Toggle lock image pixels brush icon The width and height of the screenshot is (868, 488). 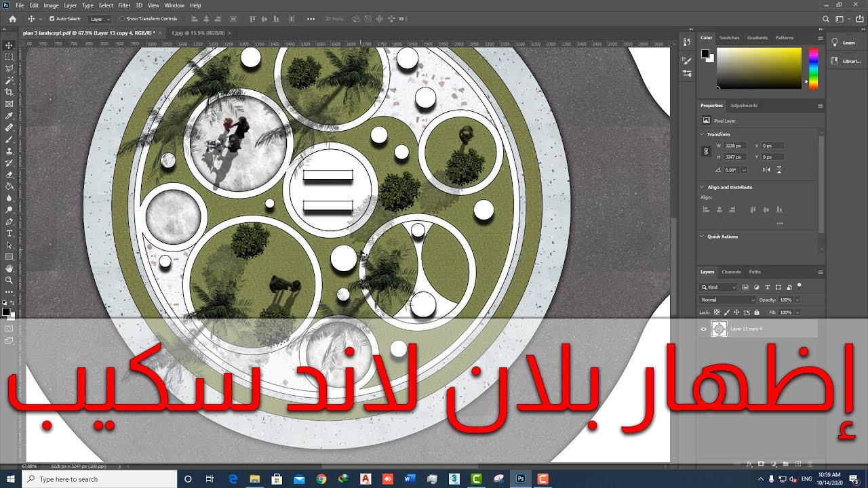[727, 312]
